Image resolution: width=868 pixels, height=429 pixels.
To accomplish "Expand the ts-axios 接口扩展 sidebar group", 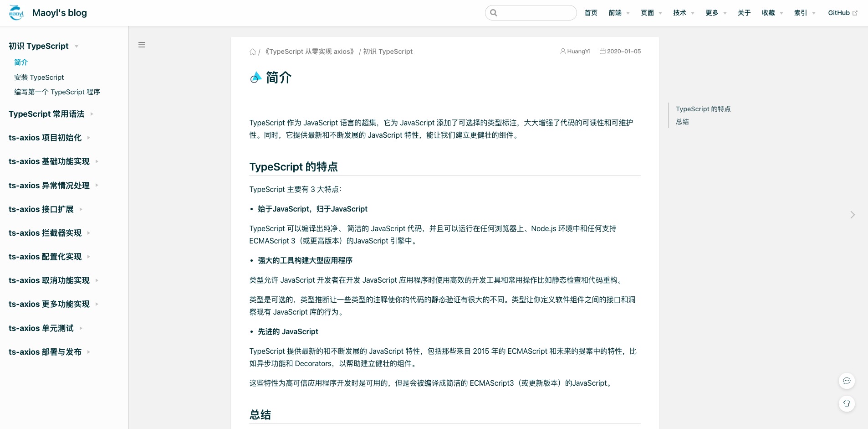I will (46, 209).
